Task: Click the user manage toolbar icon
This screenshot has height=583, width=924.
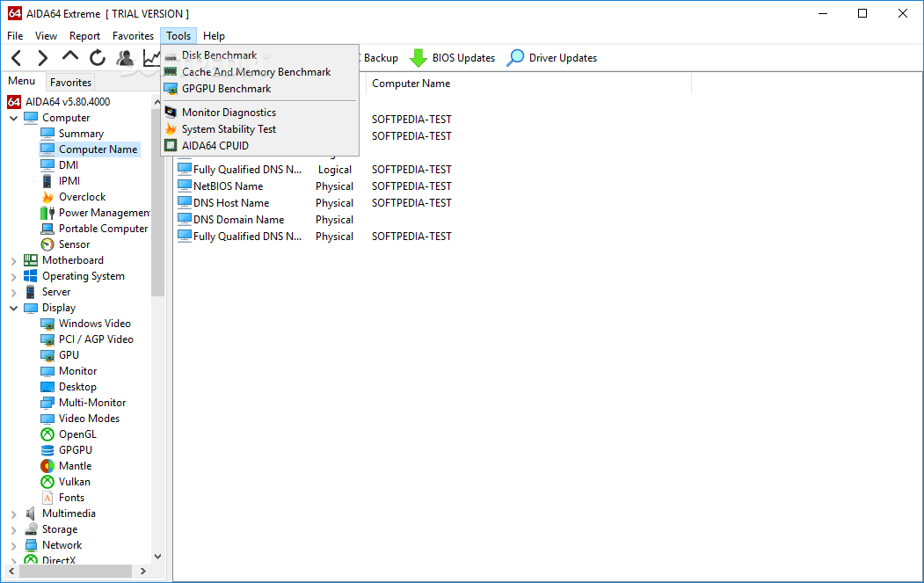Action: pos(124,58)
